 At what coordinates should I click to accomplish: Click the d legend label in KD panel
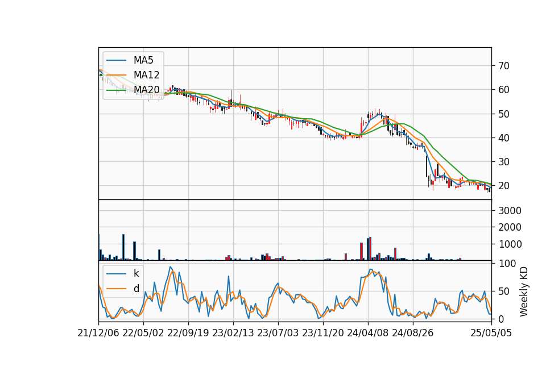[x=136, y=289]
